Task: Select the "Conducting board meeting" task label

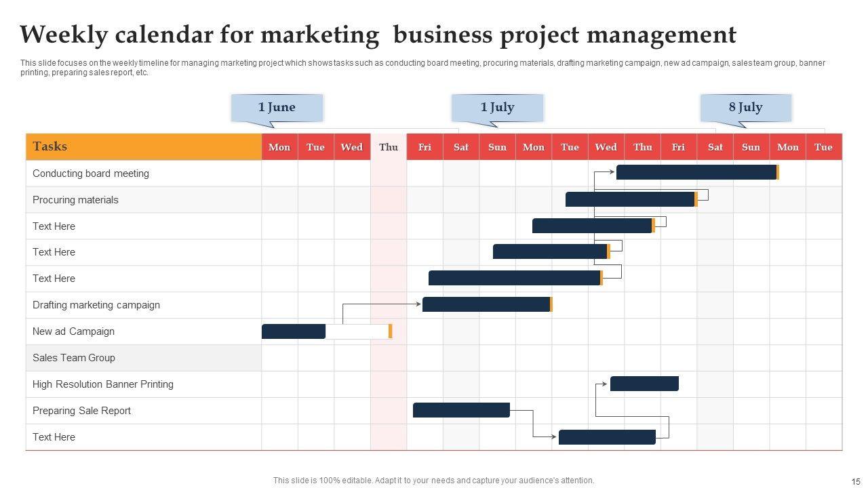Action: pos(91,174)
